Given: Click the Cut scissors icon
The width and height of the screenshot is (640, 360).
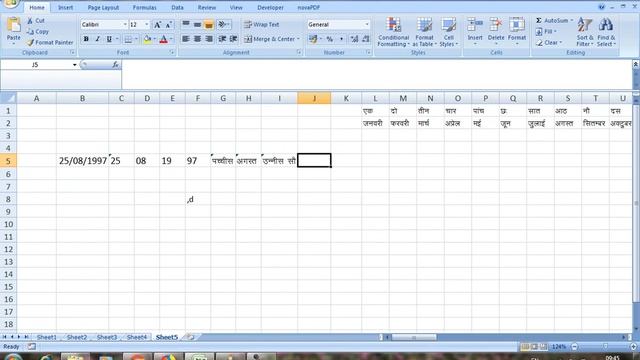Looking at the screenshot, I should coord(30,20).
